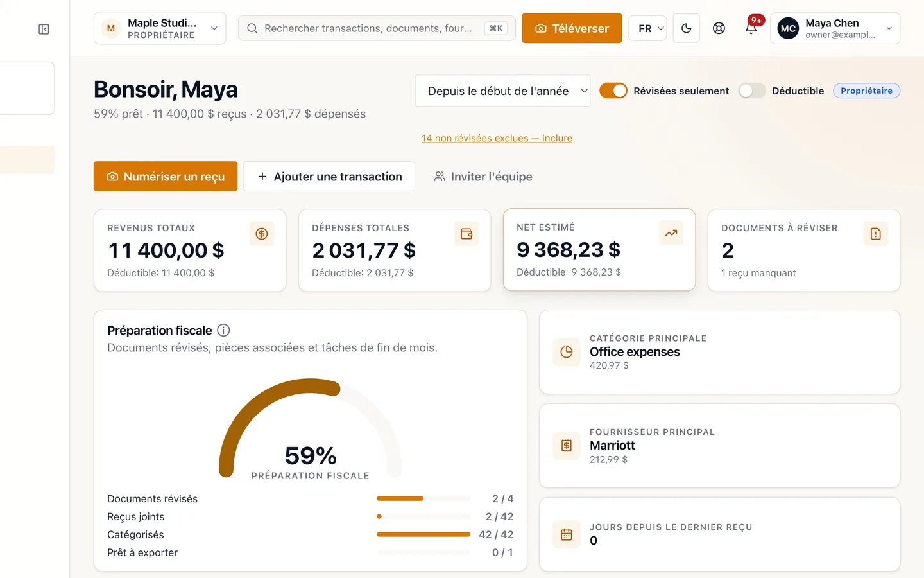Focus the Rechercher transactions search field
The width and height of the screenshot is (924, 578).
click(x=377, y=28)
